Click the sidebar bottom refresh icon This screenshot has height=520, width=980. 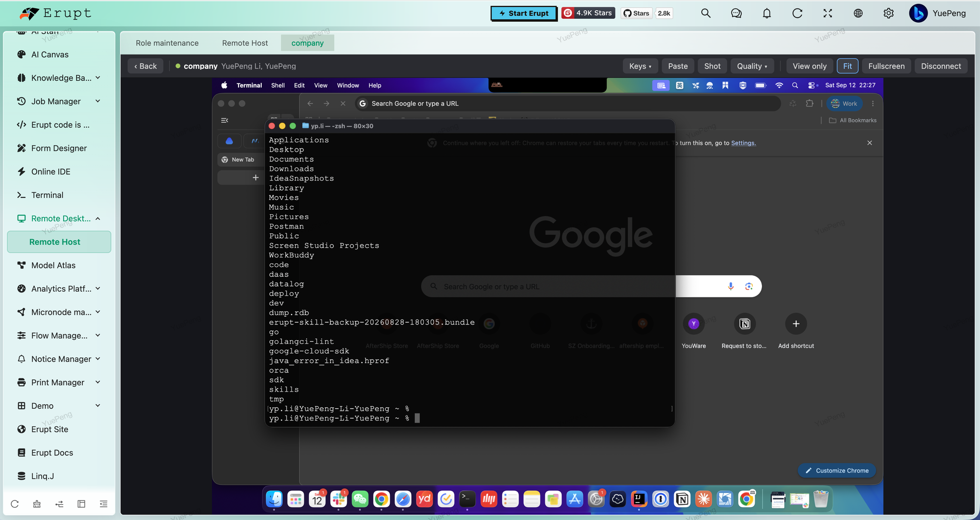(15, 504)
